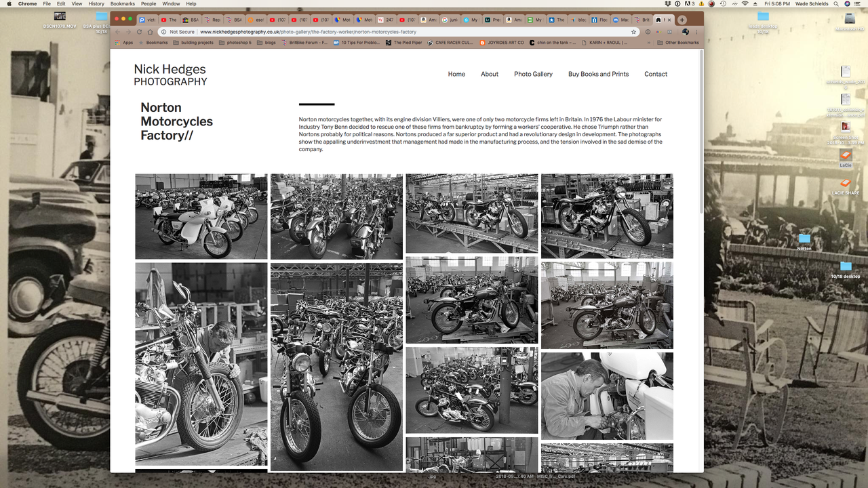The width and height of the screenshot is (868, 488).
Task: Go back with the Chrome back arrow
Action: click(118, 32)
